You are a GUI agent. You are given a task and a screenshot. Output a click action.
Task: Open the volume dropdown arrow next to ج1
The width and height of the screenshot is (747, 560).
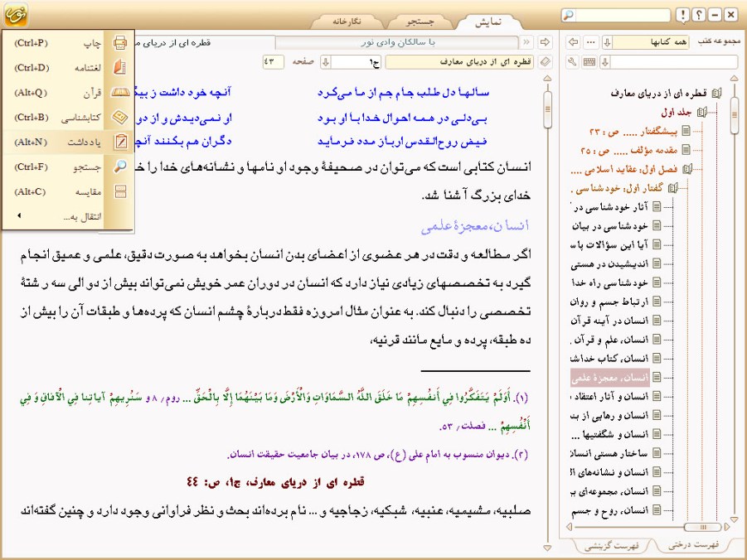326,62
